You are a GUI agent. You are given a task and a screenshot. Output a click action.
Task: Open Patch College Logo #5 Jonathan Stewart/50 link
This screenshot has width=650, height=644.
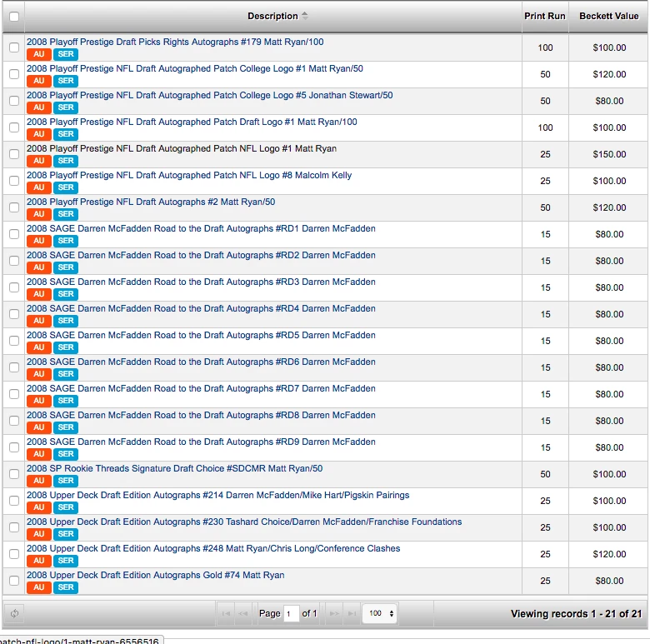210,95
